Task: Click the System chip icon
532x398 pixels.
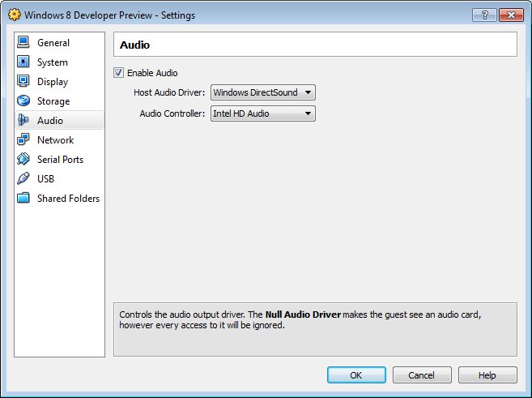Action: (23, 62)
